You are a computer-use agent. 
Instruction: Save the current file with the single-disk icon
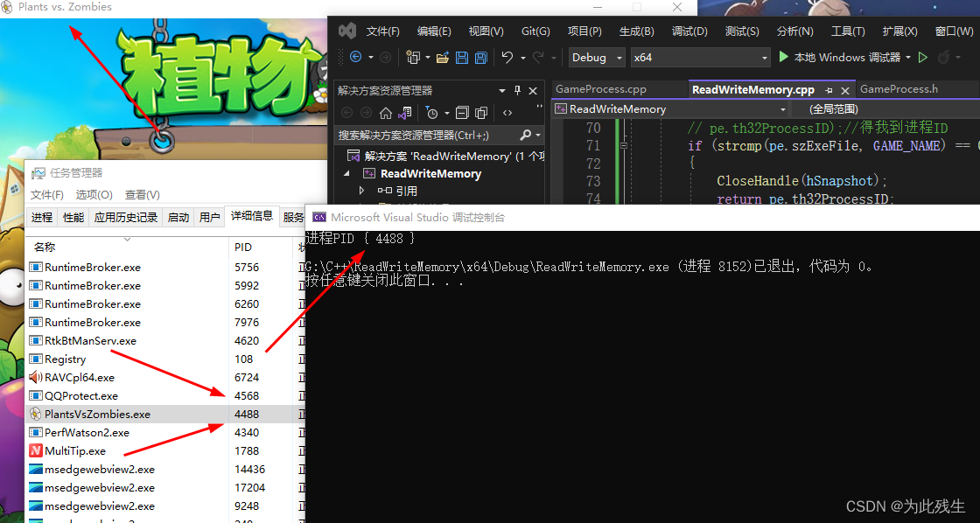(462, 58)
